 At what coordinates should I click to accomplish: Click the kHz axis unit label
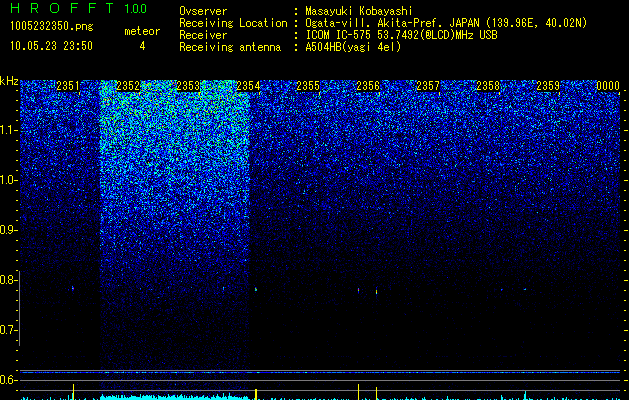9,81
